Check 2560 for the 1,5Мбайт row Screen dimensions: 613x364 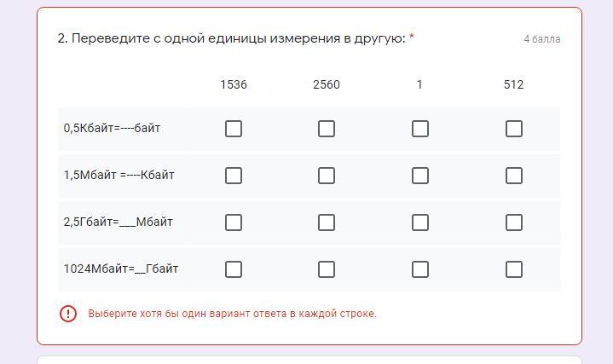326,176
